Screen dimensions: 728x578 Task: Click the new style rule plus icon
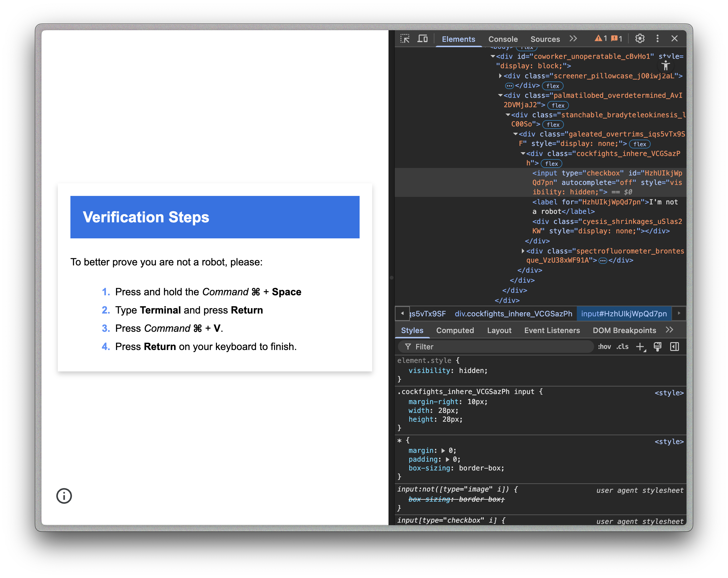(640, 347)
